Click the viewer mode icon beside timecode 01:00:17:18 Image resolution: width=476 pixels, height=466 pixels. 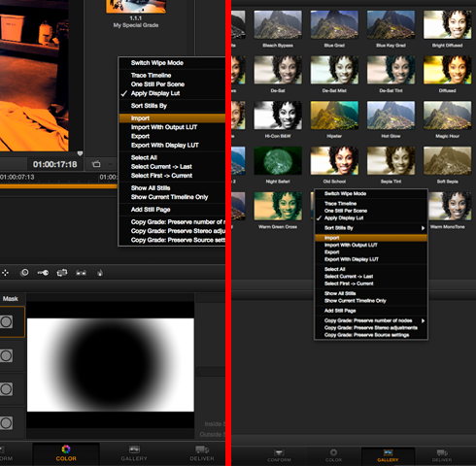[96, 164]
